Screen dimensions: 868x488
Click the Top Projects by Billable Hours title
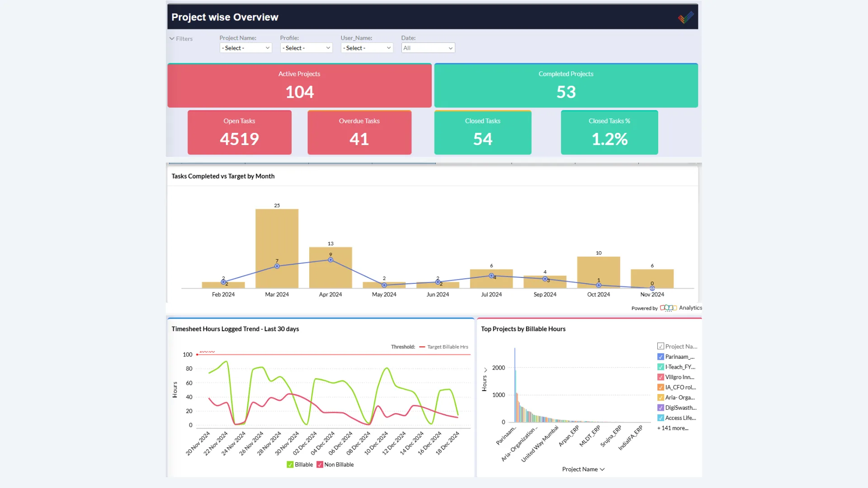click(x=523, y=329)
